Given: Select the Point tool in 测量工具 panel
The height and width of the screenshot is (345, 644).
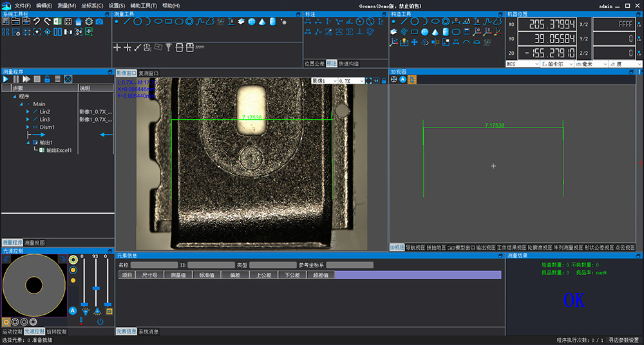Looking at the screenshot, I should coord(117,21).
